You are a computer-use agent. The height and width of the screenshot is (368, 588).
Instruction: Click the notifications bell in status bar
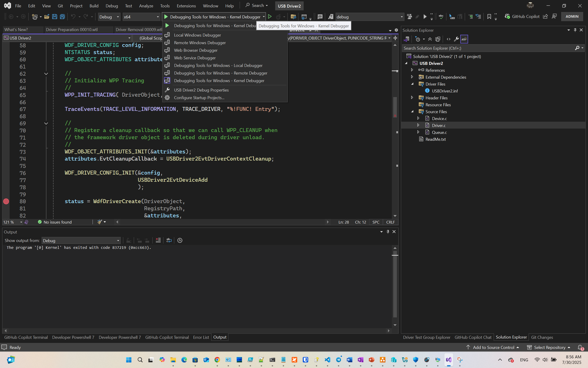click(x=580, y=347)
